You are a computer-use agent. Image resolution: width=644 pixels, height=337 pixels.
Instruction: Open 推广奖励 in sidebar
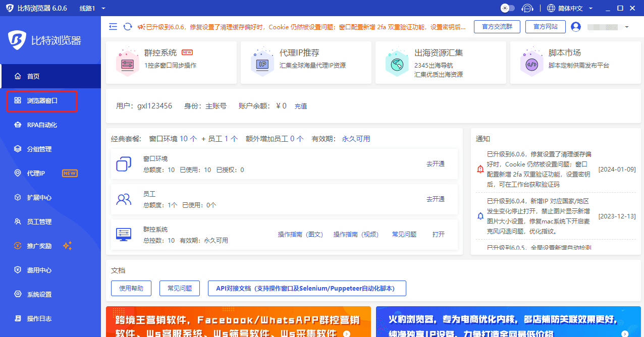tap(50, 246)
